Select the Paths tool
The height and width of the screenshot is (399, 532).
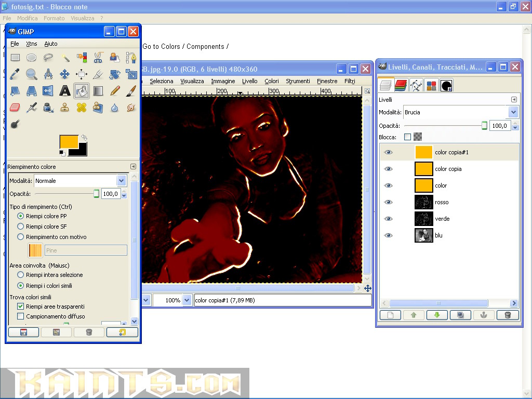[131, 57]
